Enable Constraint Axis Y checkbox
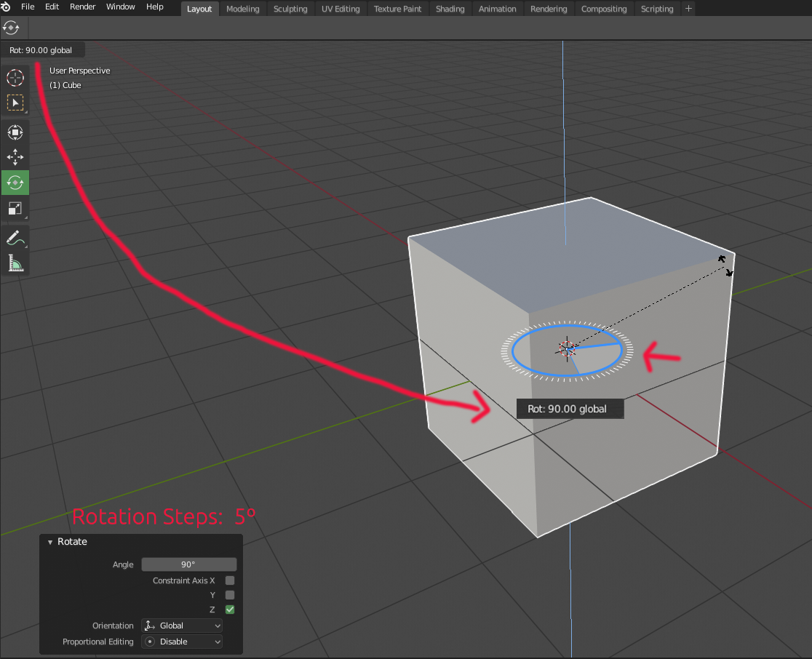 tap(230, 595)
